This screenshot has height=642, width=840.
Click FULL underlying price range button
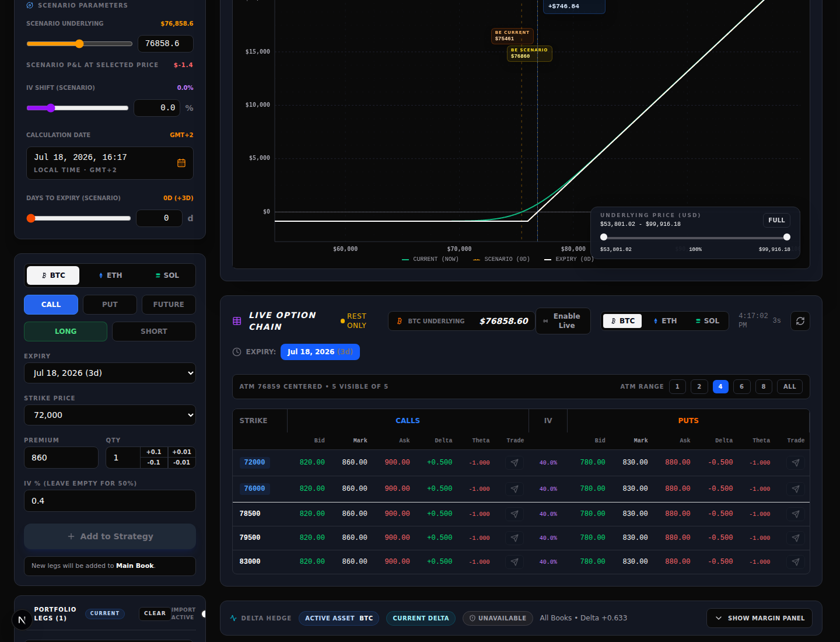[x=776, y=220]
